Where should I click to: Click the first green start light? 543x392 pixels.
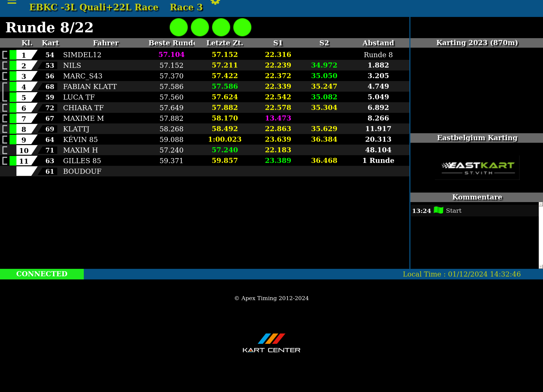pos(178,27)
